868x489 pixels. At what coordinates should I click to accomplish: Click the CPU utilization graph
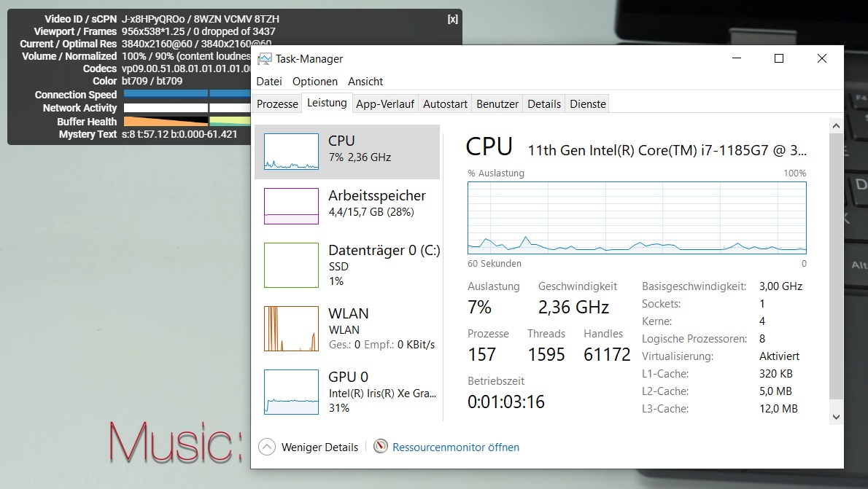637,218
